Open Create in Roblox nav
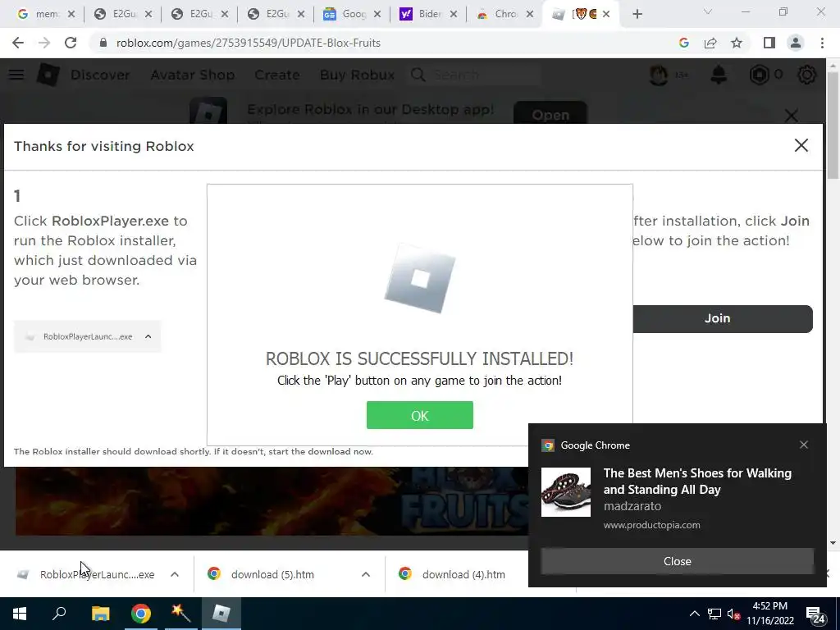This screenshot has width=840, height=630. [x=277, y=75]
